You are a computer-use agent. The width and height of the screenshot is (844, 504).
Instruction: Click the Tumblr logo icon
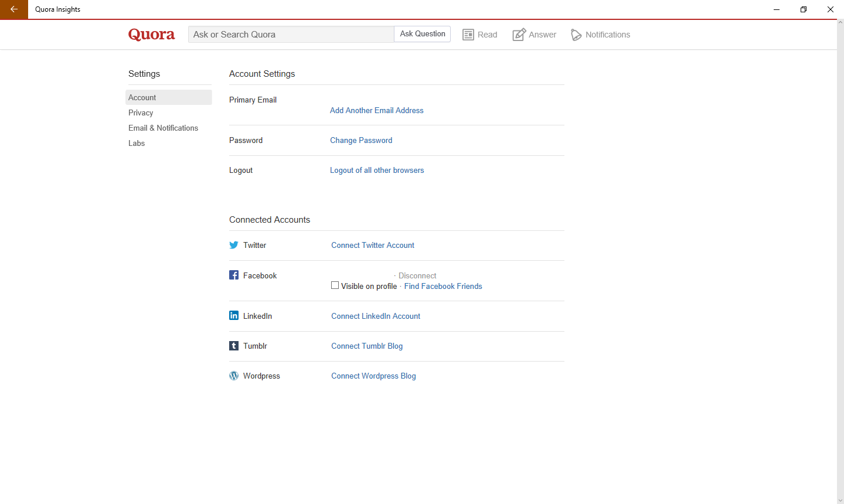(234, 346)
